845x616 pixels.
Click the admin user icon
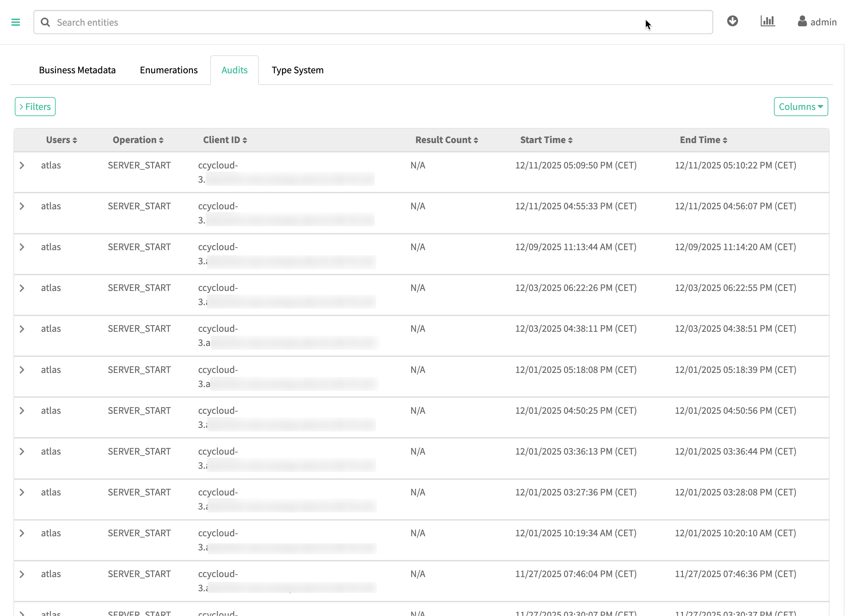coord(802,21)
